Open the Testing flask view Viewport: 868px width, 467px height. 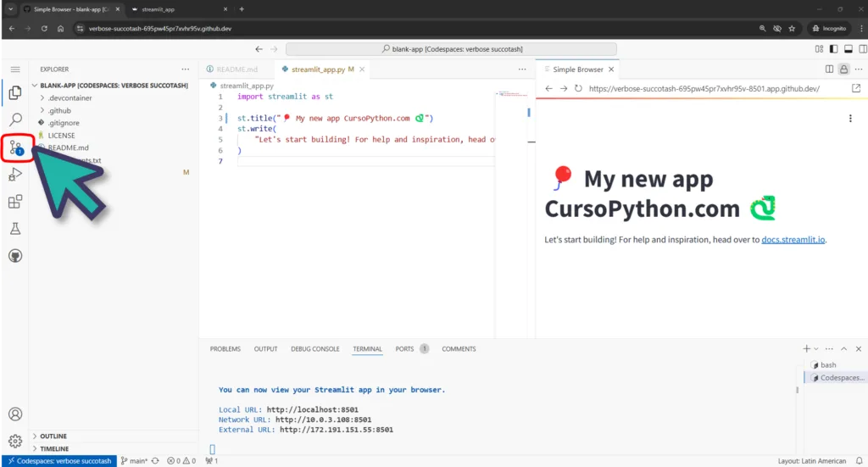coord(15,229)
